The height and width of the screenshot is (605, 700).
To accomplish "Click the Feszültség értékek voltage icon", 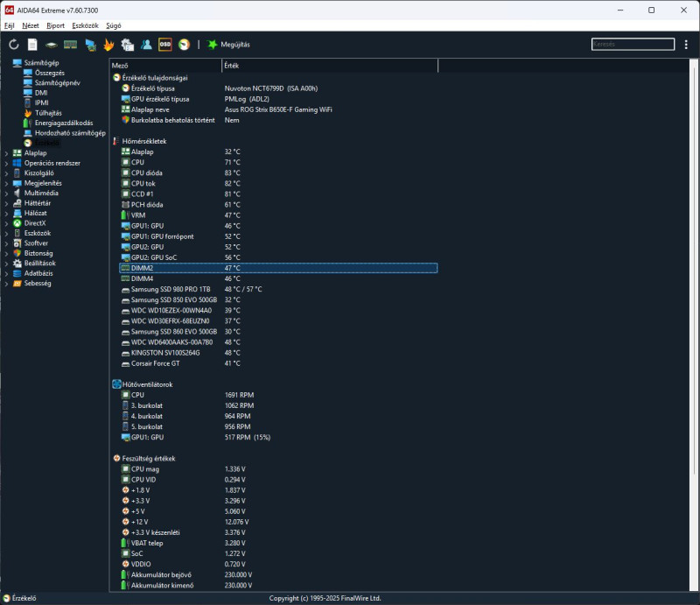I will 116,459.
